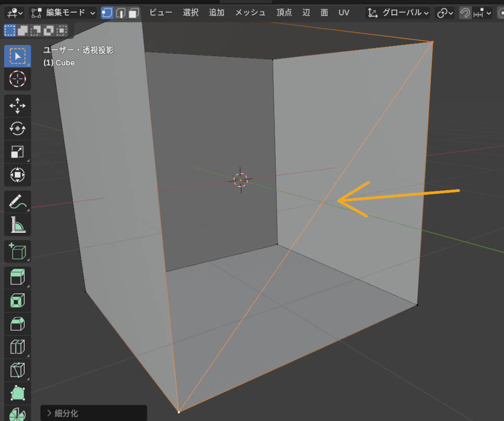Select the Measure tool

[18, 225]
